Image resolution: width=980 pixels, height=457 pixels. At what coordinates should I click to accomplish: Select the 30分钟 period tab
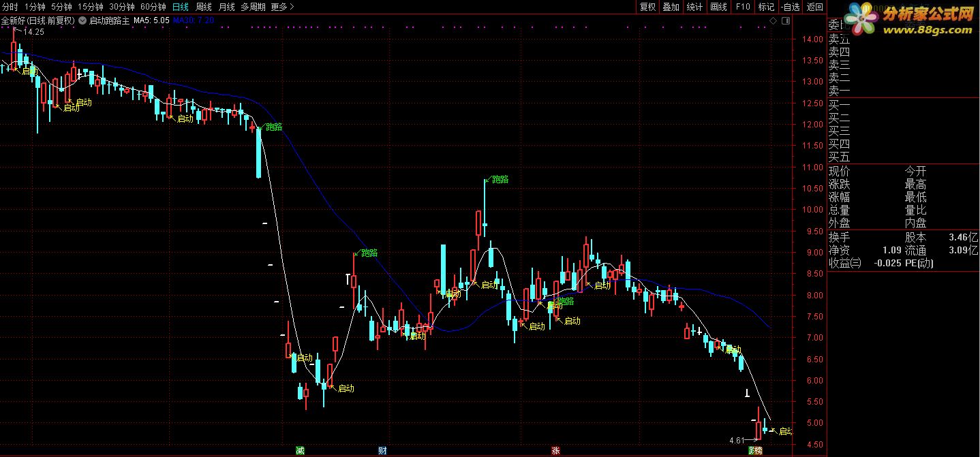pyautogui.click(x=122, y=7)
